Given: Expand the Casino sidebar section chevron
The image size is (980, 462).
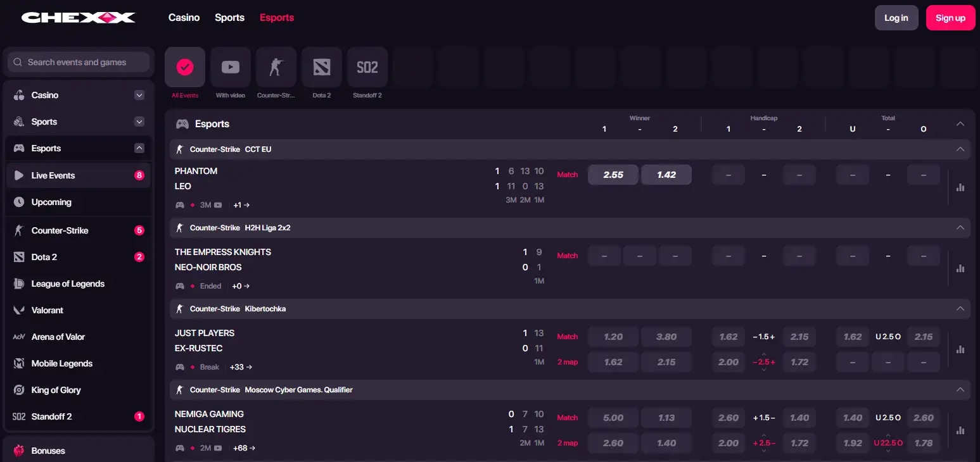Looking at the screenshot, I should pyautogui.click(x=139, y=95).
